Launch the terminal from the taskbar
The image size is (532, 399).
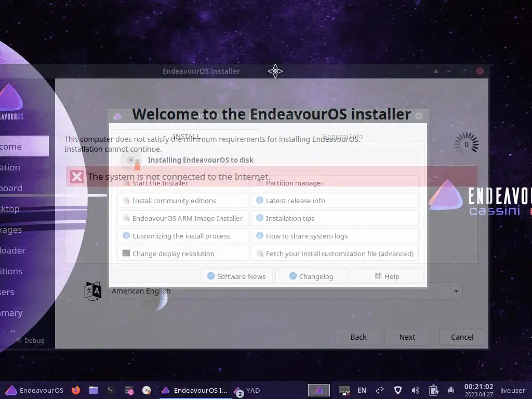[111, 390]
